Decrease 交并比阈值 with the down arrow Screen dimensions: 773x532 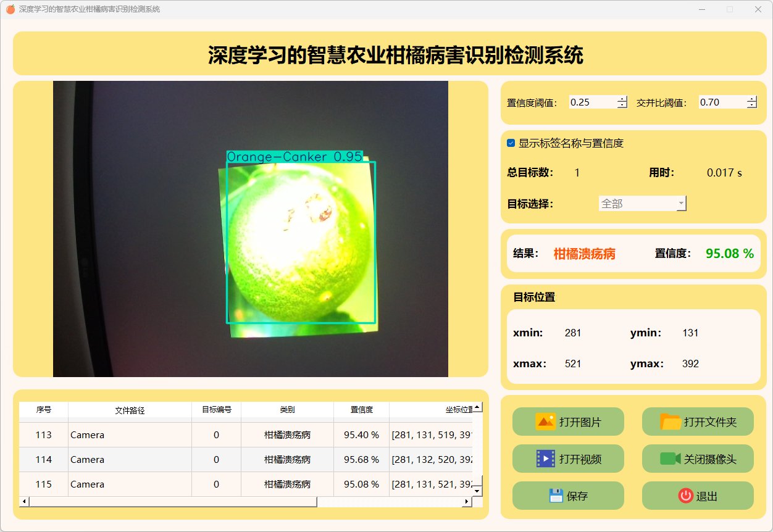[x=751, y=106]
